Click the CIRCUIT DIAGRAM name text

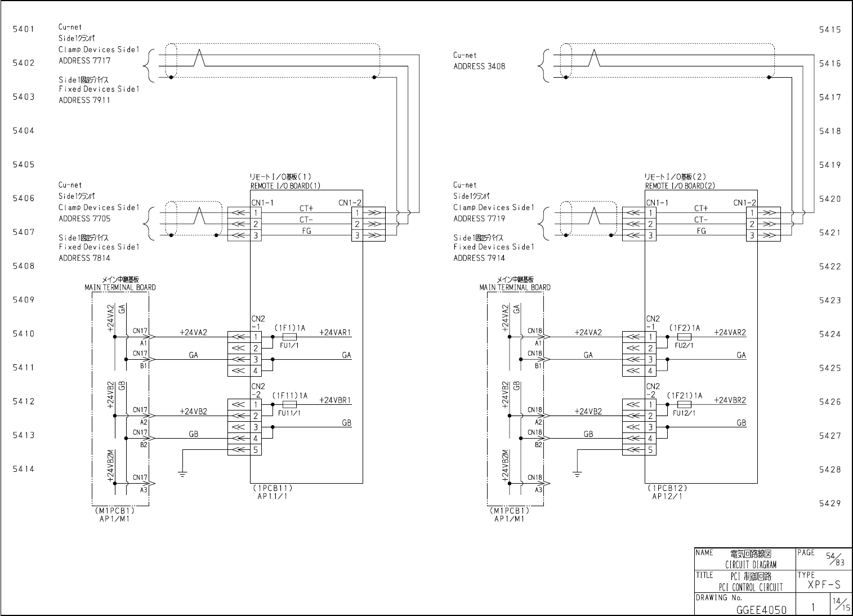coord(751,565)
